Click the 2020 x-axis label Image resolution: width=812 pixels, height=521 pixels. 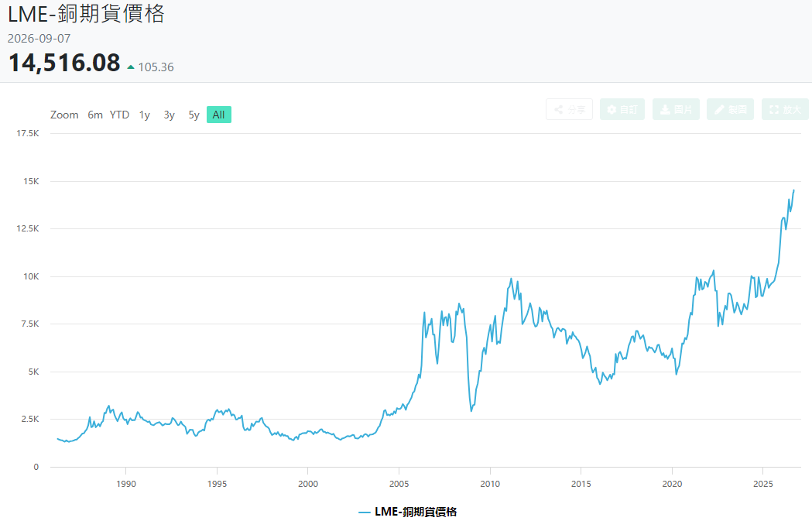pos(672,485)
